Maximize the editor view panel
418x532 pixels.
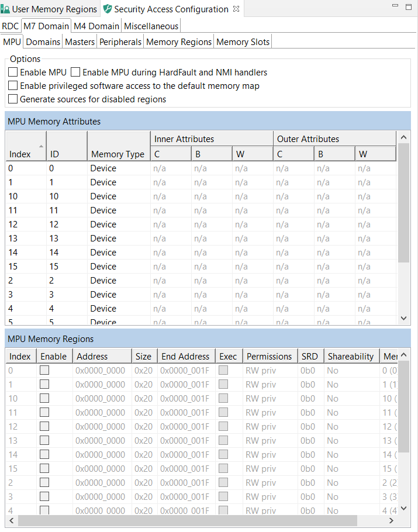407,6
